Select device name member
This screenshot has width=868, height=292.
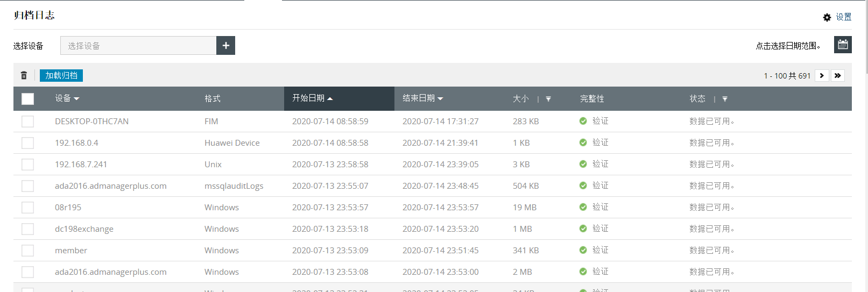71,251
